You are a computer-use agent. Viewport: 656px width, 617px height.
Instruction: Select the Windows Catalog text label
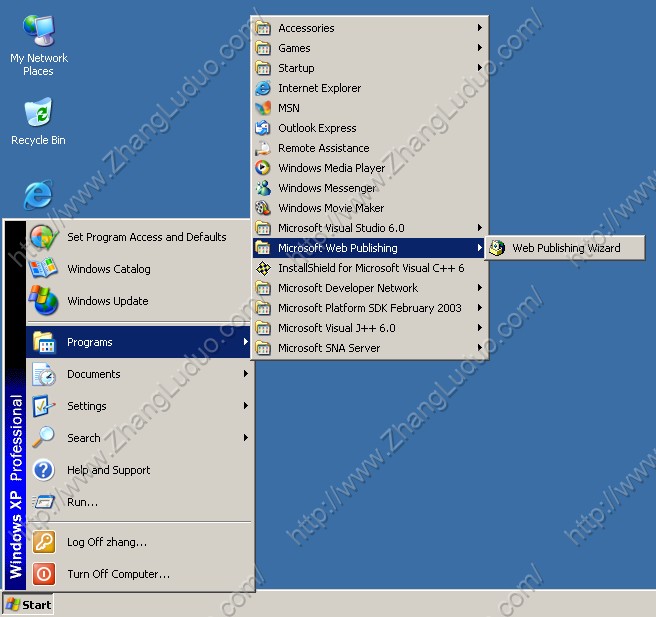[109, 269]
